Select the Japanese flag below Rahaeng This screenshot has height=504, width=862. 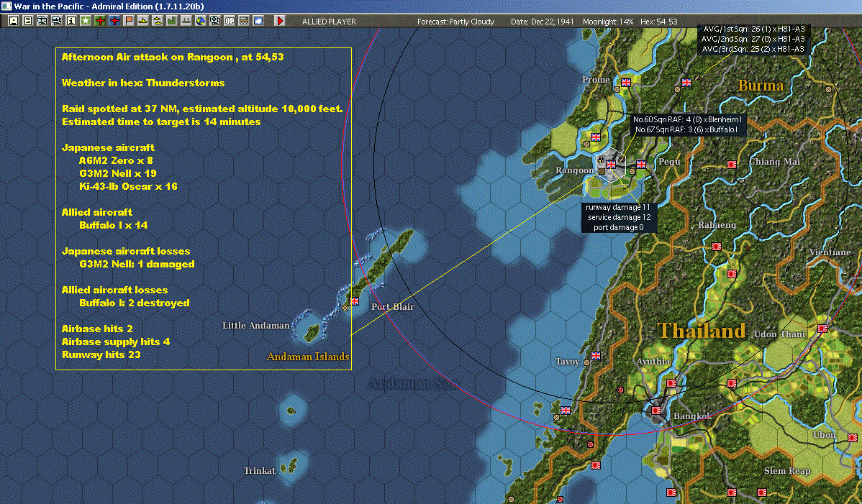717,247
